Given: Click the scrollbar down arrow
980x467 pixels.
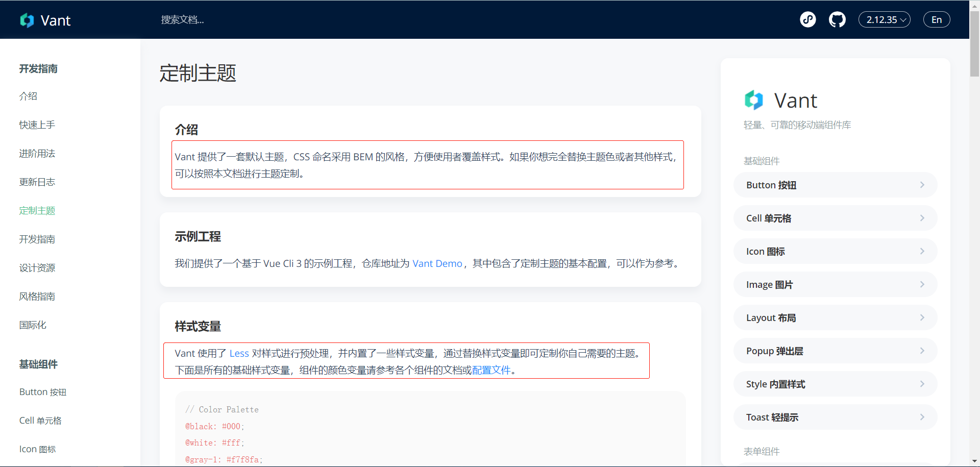Looking at the screenshot, I should (974, 461).
